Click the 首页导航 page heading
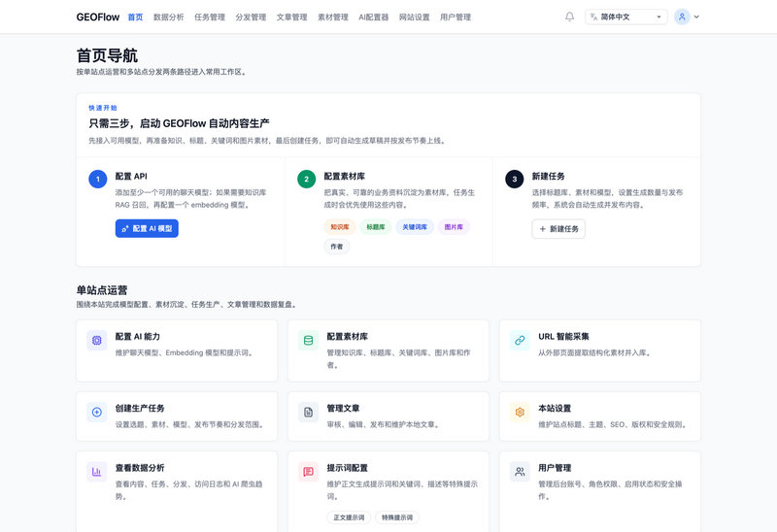 [x=107, y=55]
